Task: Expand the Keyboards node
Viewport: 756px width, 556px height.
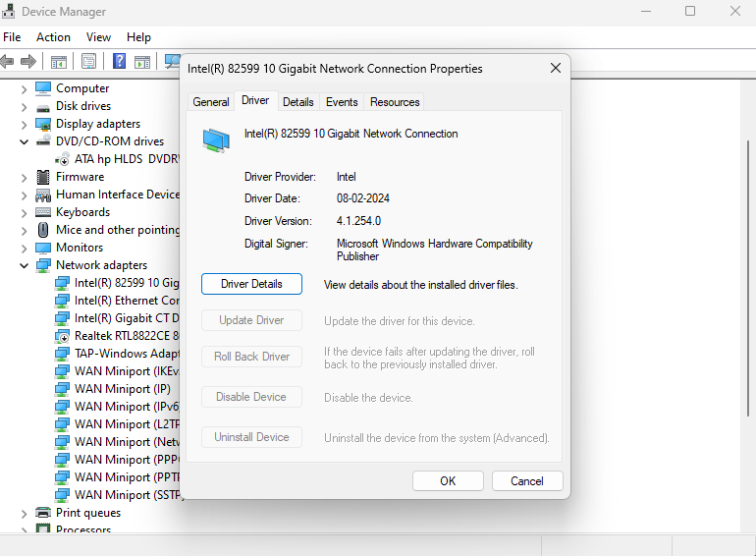Action: [x=25, y=212]
